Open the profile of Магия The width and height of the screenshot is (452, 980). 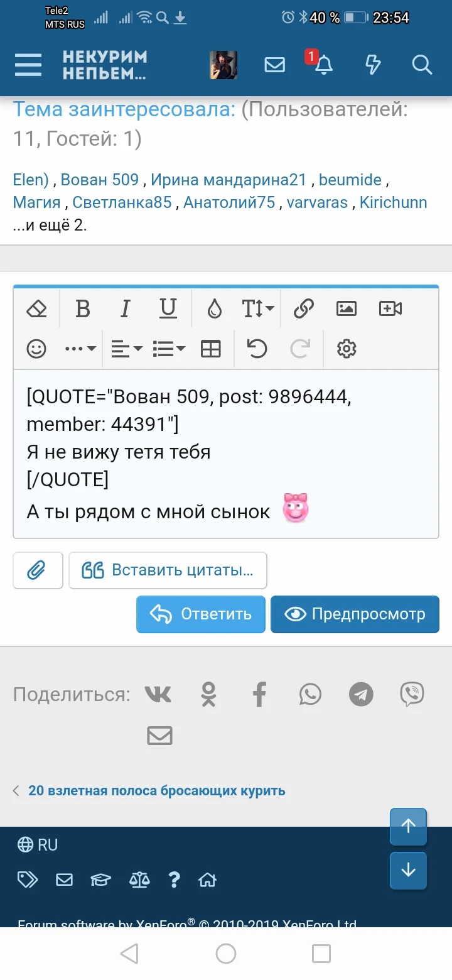36,203
